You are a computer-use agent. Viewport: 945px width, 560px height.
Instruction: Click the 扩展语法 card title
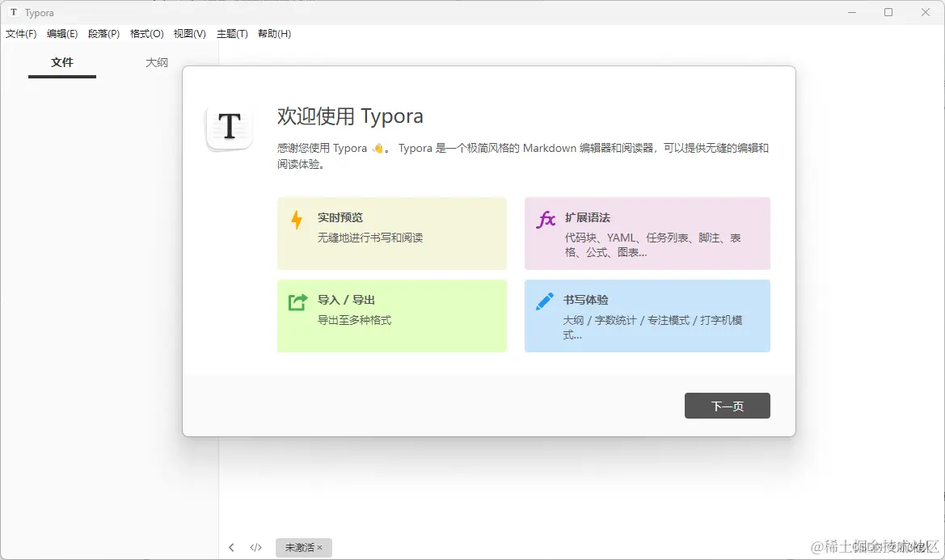(588, 217)
